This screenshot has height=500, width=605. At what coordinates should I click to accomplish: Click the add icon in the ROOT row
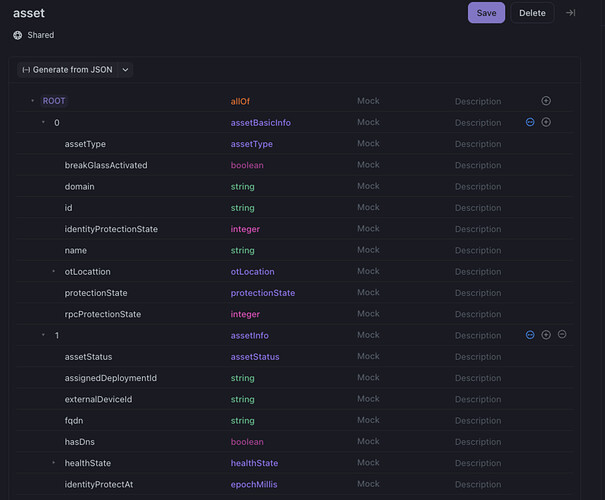click(546, 101)
